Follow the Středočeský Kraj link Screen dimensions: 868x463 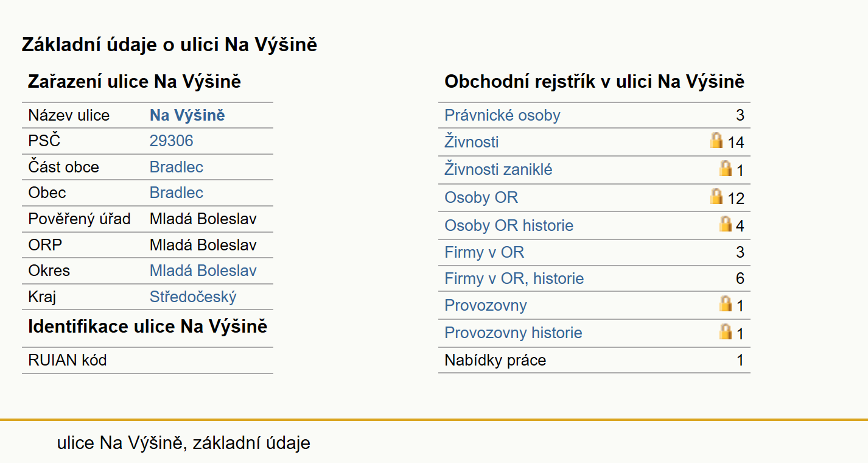(x=193, y=297)
